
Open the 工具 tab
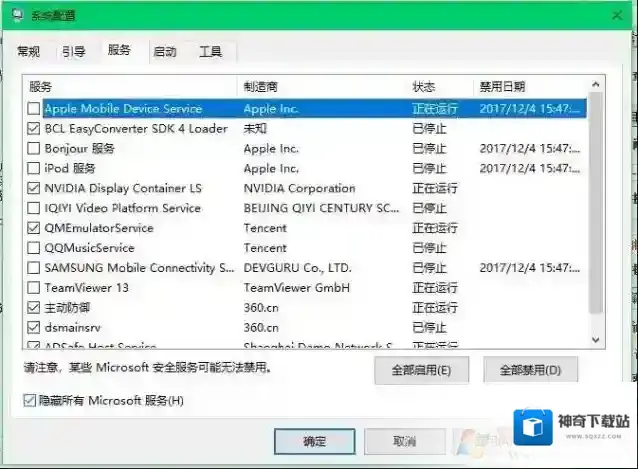coord(210,52)
